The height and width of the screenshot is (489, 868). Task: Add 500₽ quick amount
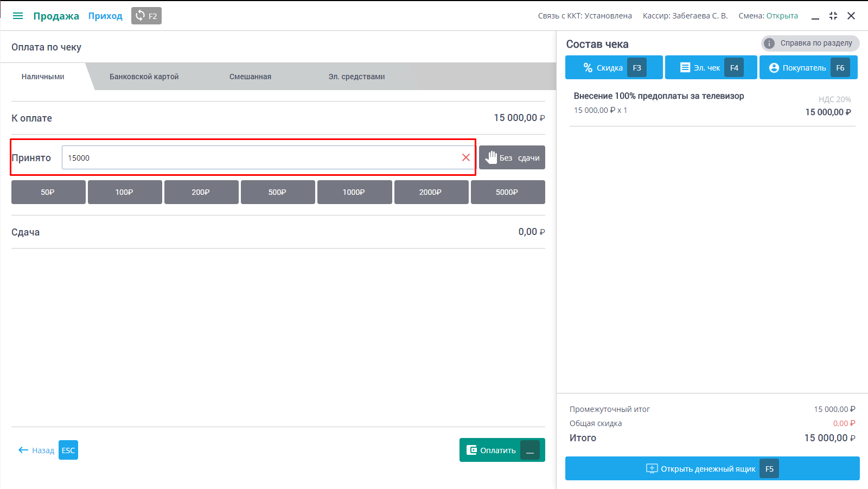click(278, 192)
